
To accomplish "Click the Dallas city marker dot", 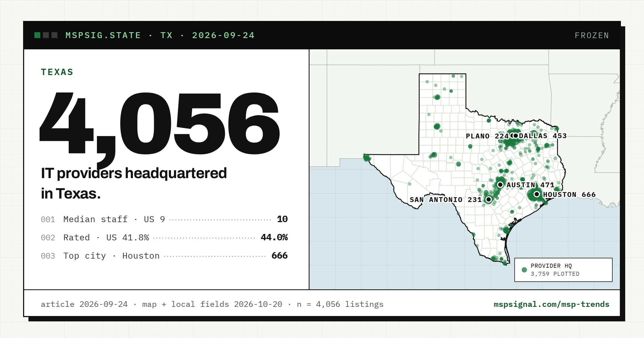I will coord(515,135).
